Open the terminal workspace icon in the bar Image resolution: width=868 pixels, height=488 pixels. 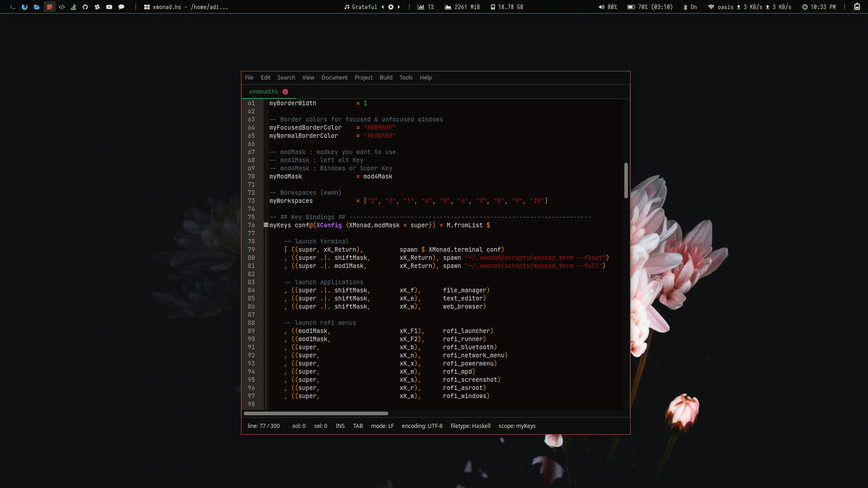coord(12,7)
